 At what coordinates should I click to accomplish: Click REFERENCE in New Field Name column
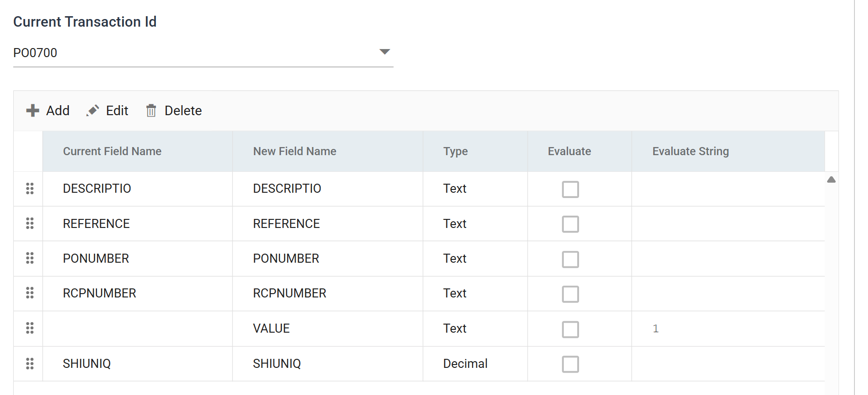287,224
